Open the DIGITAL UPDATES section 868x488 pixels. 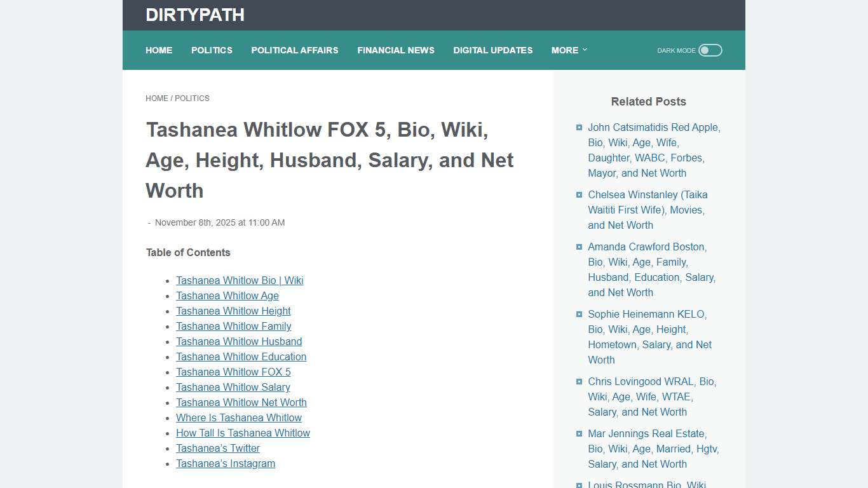tap(492, 50)
